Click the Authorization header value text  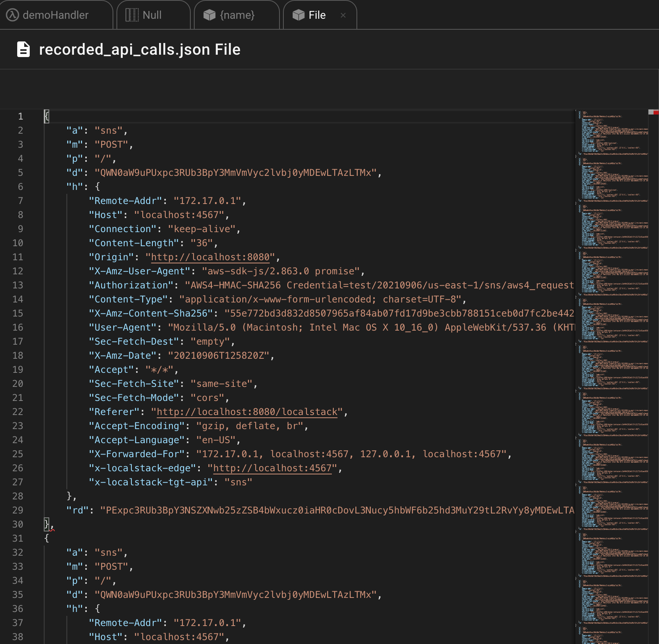click(352, 285)
